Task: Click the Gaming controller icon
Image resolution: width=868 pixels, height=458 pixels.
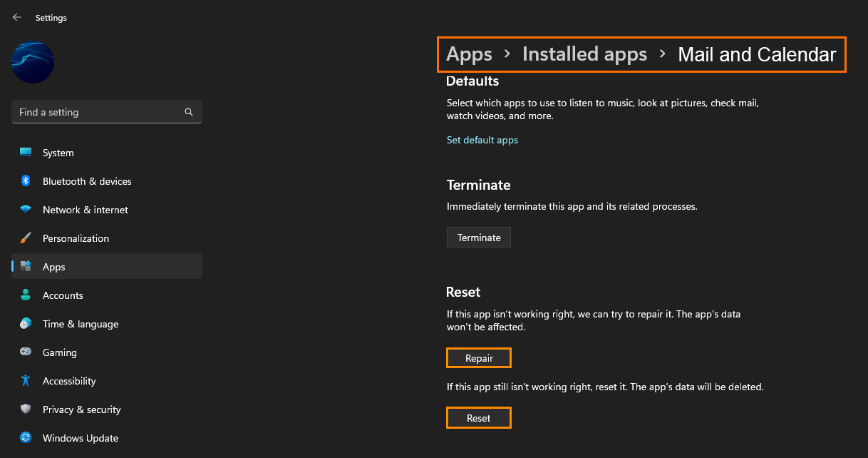Action: pos(26,352)
